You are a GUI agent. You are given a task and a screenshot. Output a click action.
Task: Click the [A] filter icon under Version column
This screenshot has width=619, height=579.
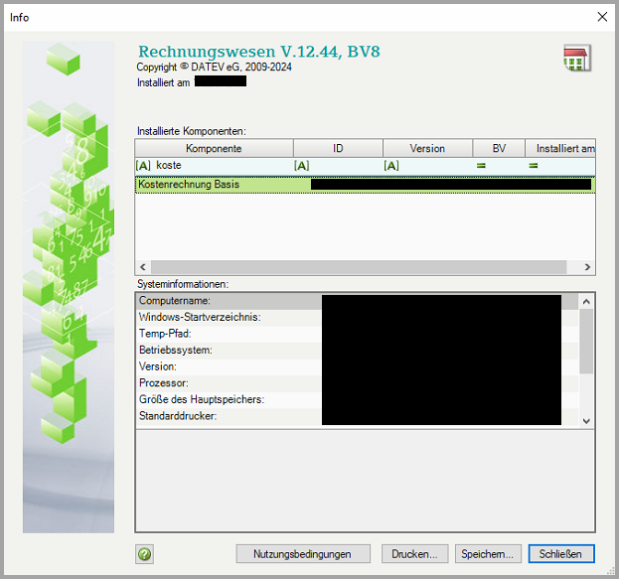391,165
